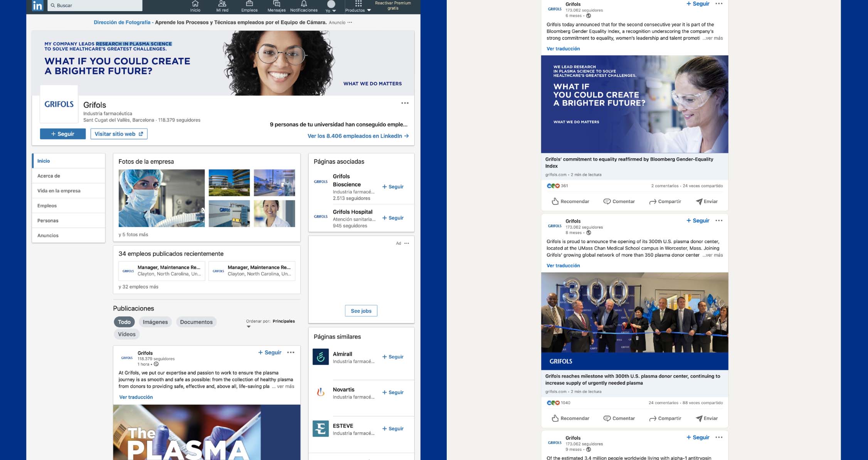The image size is (868, 460).
Task: Click Ver traducción under plasma journey post
Action: (x=136, y=397)
